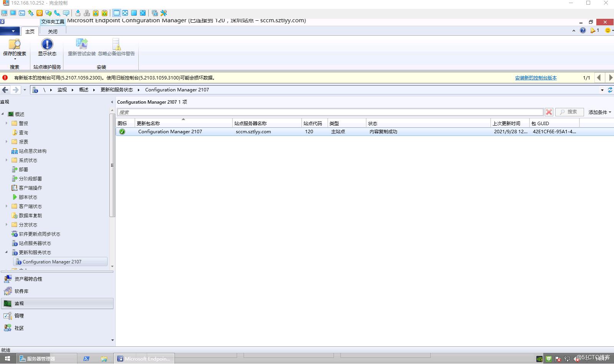
Task: Click the 重新尝试安装 retry installation icon
Action: [x=81, y=45]
